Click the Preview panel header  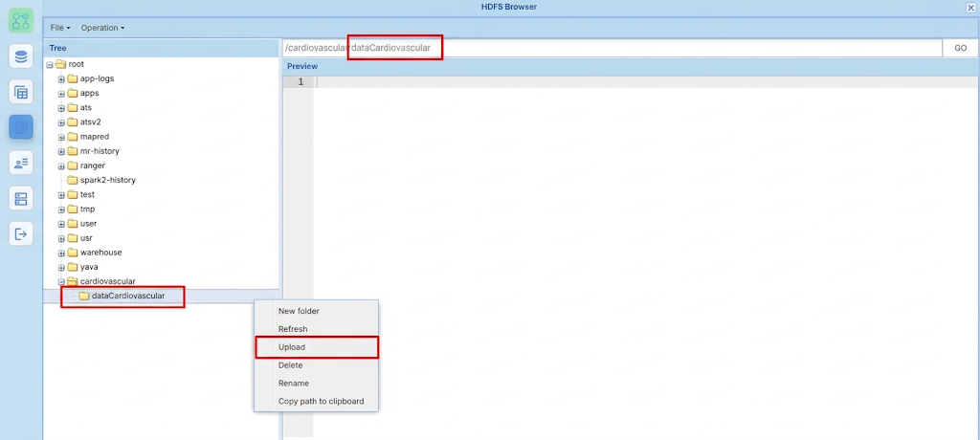tap(630, 66)
